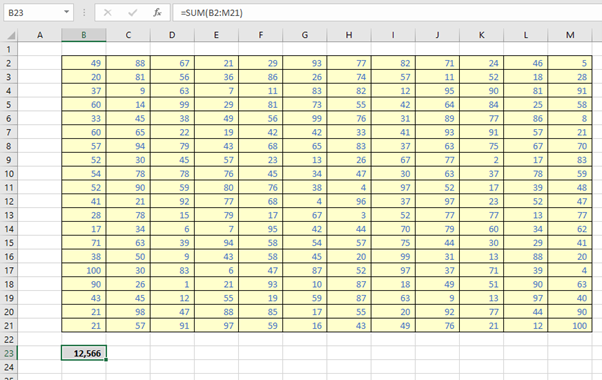The image size is (602, 380).
Task: Click cell M2 containing 5
Action: pos(570,63)
